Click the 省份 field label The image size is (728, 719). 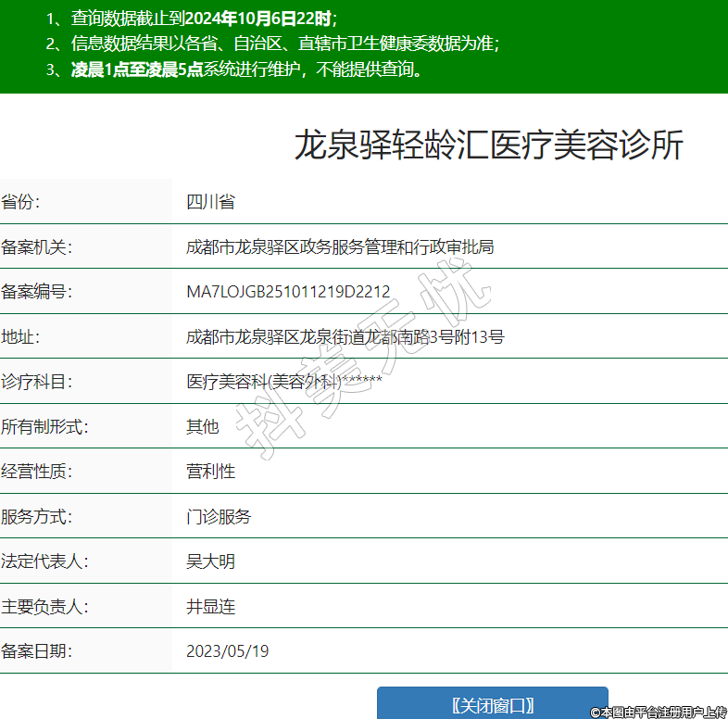[x=20, y=202]
